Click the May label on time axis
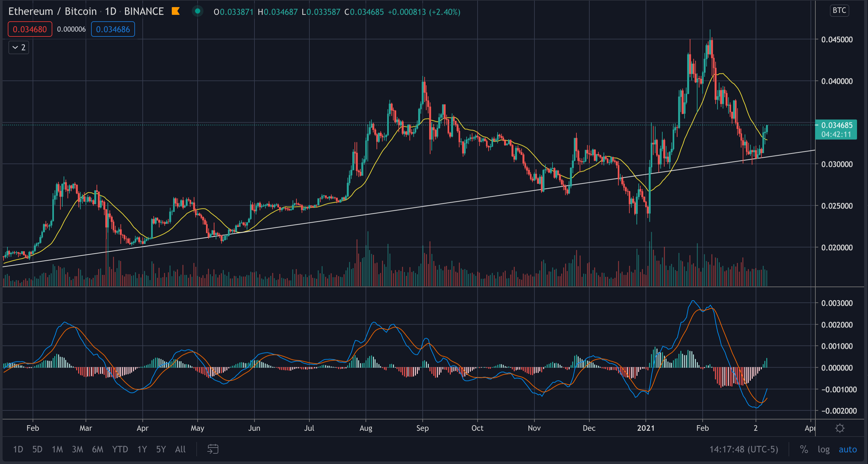 [197, 428]
